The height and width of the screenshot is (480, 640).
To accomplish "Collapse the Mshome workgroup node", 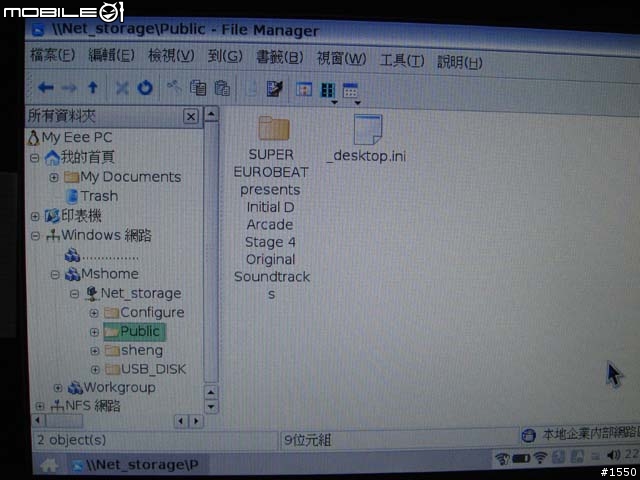I will tap(55, 275).
